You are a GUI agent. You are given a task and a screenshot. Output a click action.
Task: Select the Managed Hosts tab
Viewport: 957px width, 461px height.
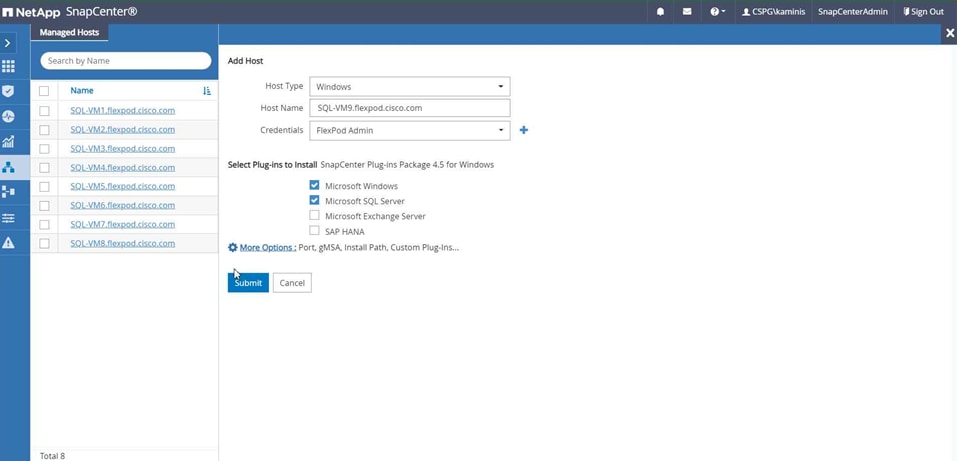[x=69, y=32]
